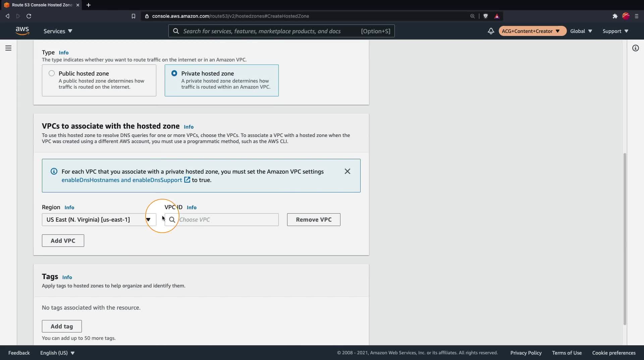The height and width of the screenshot is (360, 644).
Task: Open the English (US) language dropdown
Action: click(57, 353)
